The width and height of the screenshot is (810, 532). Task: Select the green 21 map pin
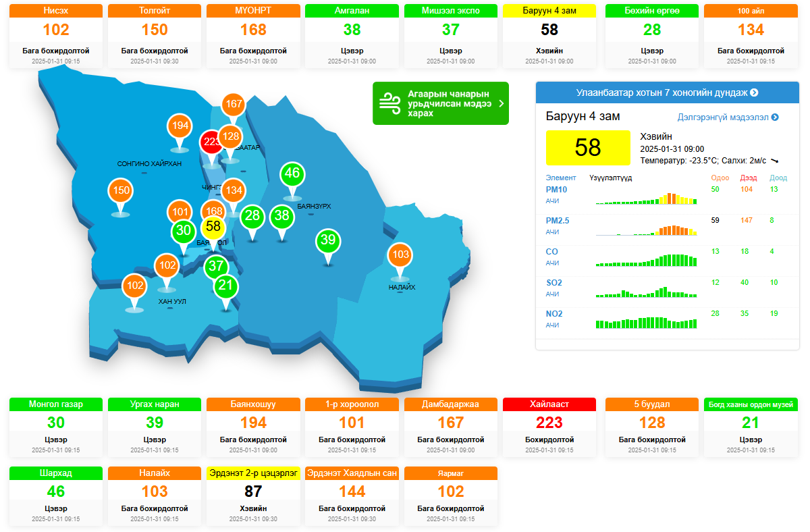pos(225,286)
